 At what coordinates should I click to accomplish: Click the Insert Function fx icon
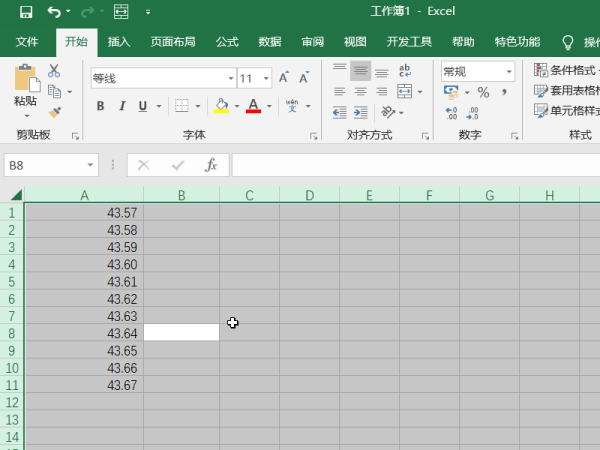(x=211, y=165)
